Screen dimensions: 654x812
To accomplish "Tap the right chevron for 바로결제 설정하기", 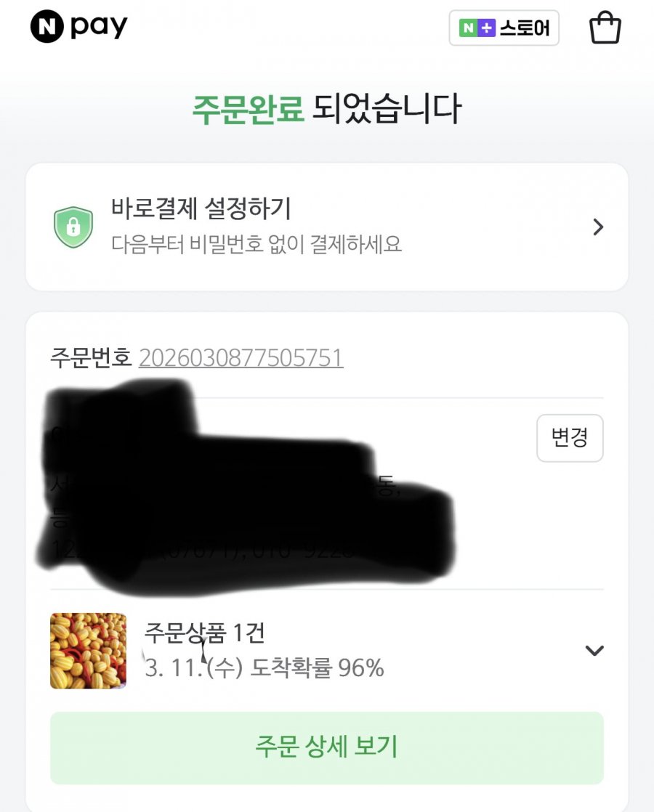I will tap(598, 227).
